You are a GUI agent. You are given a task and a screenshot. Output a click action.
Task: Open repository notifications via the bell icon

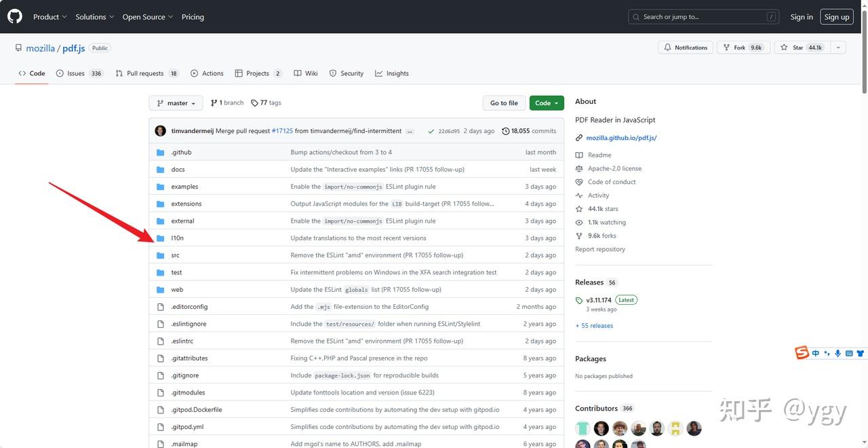tap(668, 48)
